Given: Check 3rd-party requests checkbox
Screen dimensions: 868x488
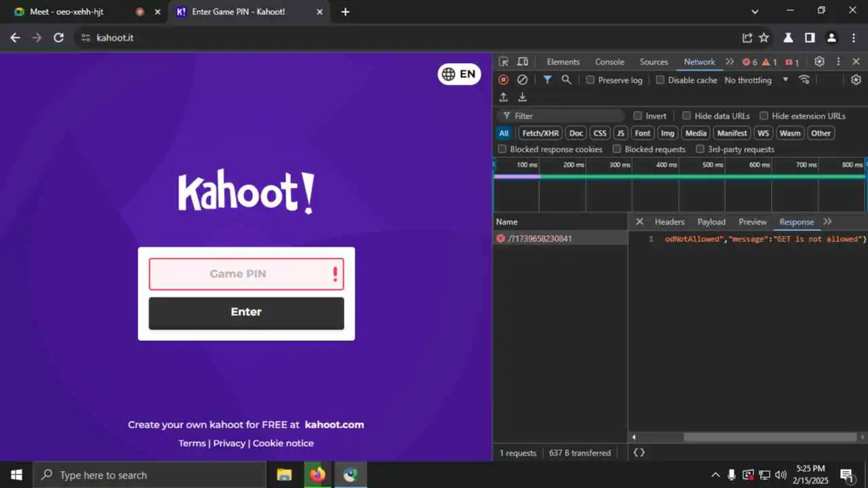Looking at the screenshot, I should click(x=701, y=149).
